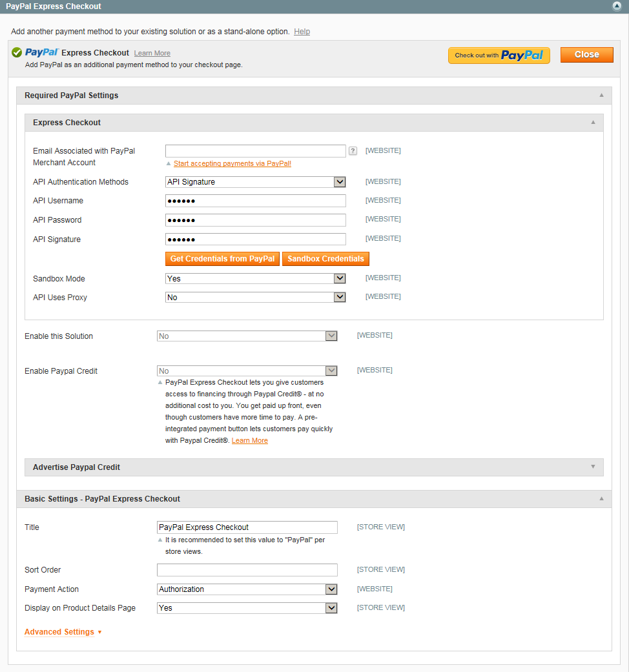Click [STORE VIEW] scope label beside Sort Order
Image resolution: width=629 pixels, height=672 pixels.
point(381,569)
